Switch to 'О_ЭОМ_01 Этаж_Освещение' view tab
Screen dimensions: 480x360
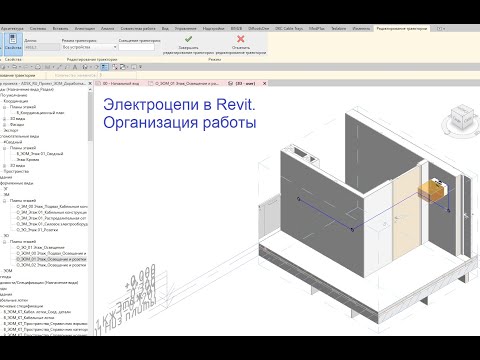tap(186, 83)
